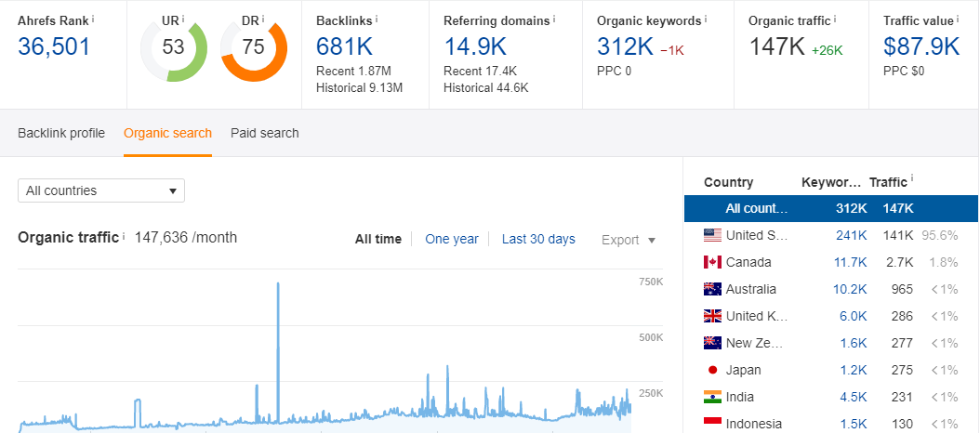The image size is (980, 433).
Task: Click the 147,636 /month traffic figure
Action: coord(186,238)
